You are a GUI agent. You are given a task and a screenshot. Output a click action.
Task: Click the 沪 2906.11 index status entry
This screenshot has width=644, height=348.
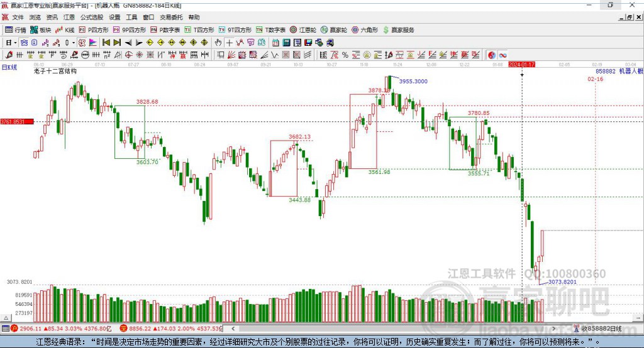61,329
